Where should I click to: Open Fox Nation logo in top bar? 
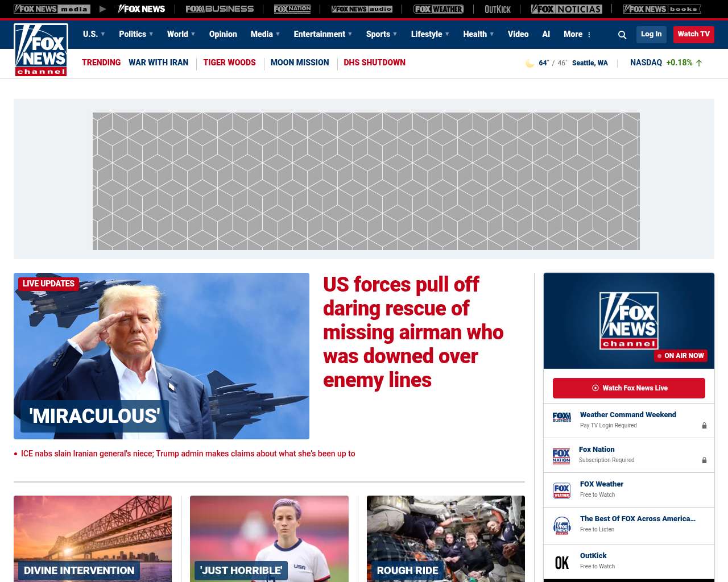point(292,9)
